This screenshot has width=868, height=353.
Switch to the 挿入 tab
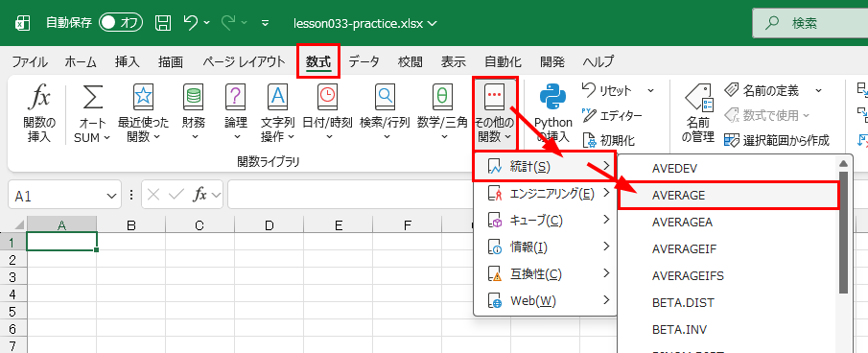(128, 61)
